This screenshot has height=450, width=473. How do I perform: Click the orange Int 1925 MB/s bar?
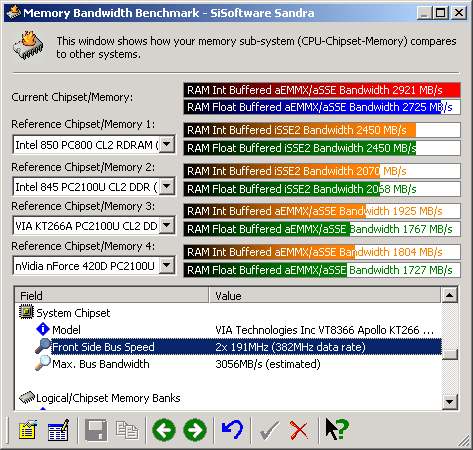coord(322,211)
